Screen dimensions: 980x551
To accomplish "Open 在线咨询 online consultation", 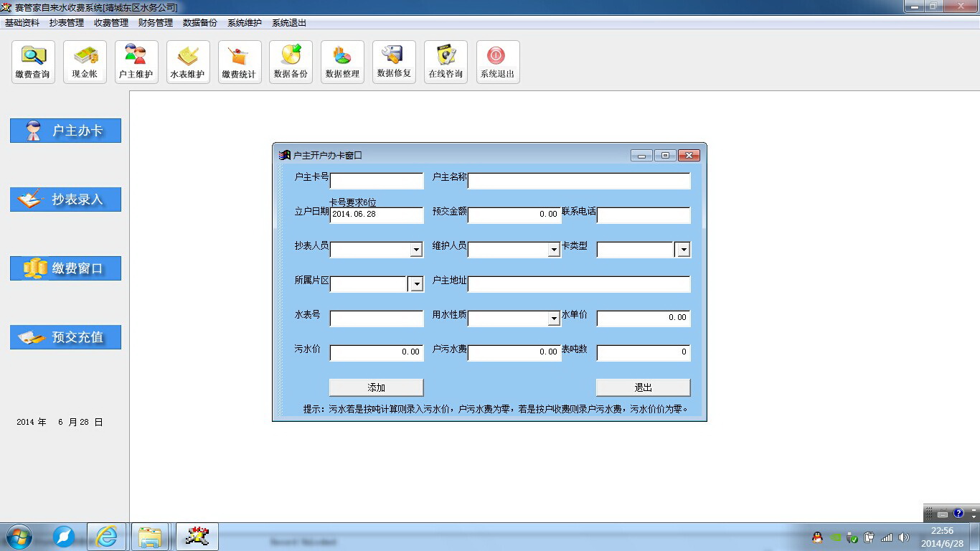I will click(446, 62).
